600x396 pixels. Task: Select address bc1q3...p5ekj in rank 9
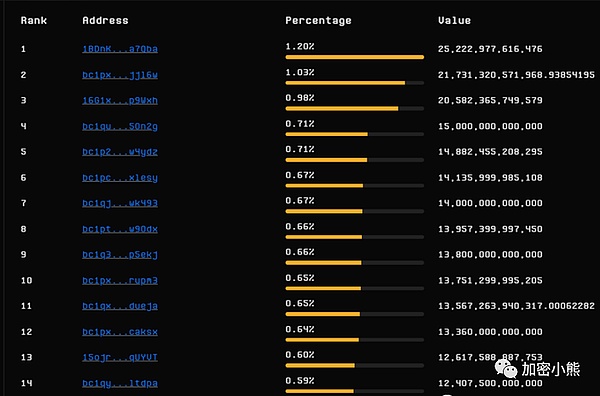pyautogui.click(x=120, y=255)
